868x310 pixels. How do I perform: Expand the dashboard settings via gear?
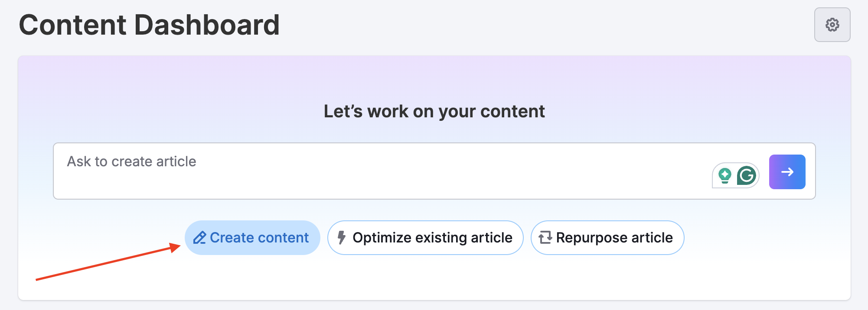pyautogui.click(x=832, y=25)
